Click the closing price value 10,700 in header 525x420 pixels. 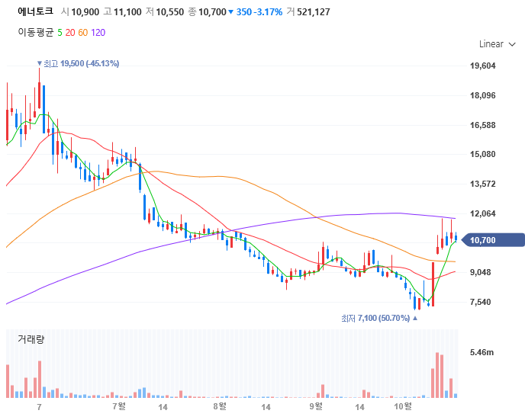pyautogui.click(x=212, y=12)
